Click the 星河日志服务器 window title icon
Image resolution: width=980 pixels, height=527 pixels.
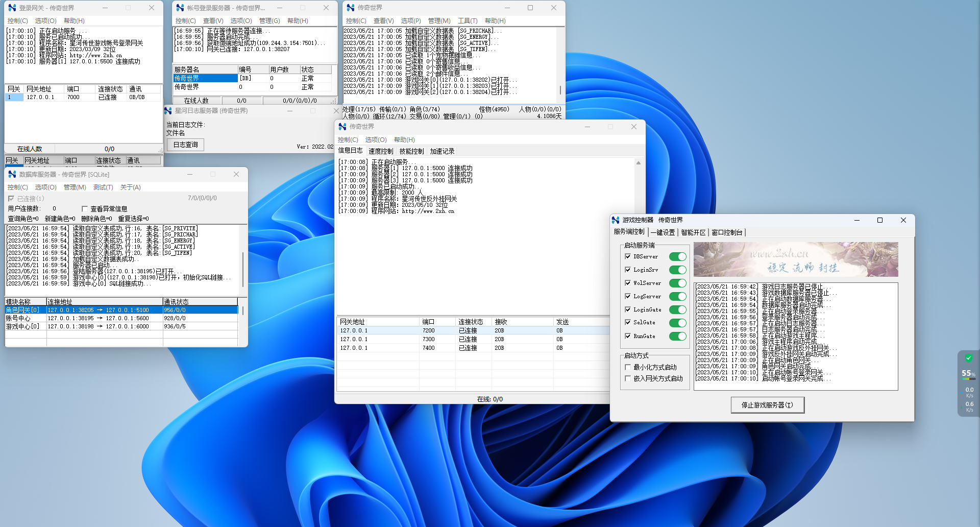click(168, 111)
